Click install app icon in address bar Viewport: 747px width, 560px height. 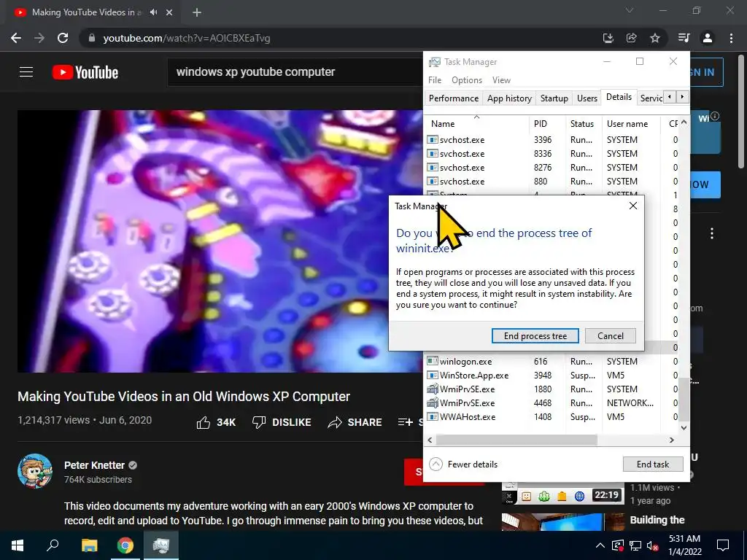[608, 38]
